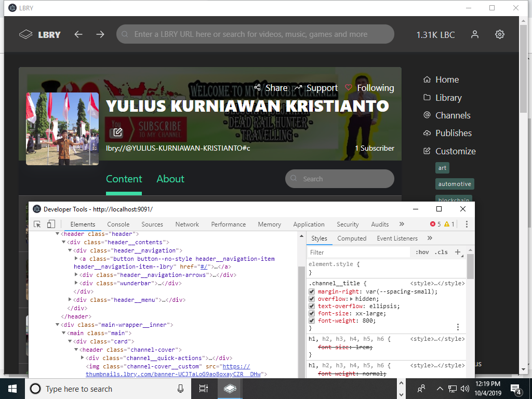The image size is (532, 399).
Task: Collapse the header class="header" node
Action: 57,234
